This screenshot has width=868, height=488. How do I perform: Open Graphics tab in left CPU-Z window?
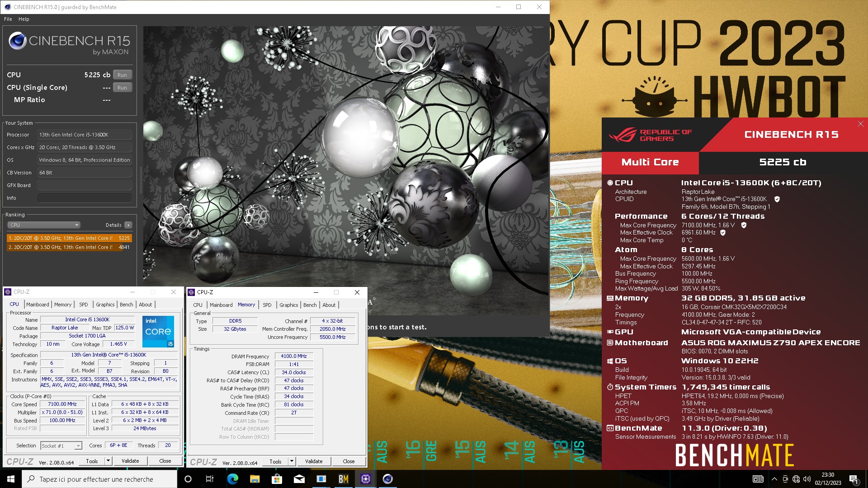click(105, 305)
